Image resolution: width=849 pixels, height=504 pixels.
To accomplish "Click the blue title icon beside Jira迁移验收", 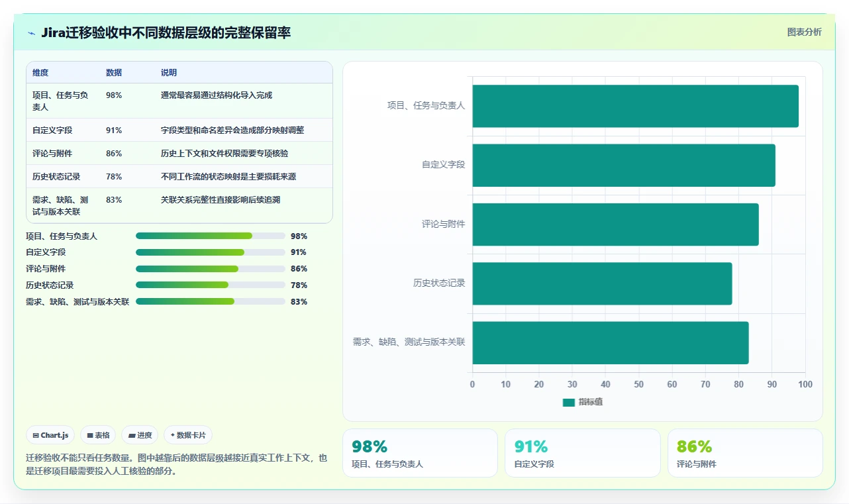I will pos(32,33).
